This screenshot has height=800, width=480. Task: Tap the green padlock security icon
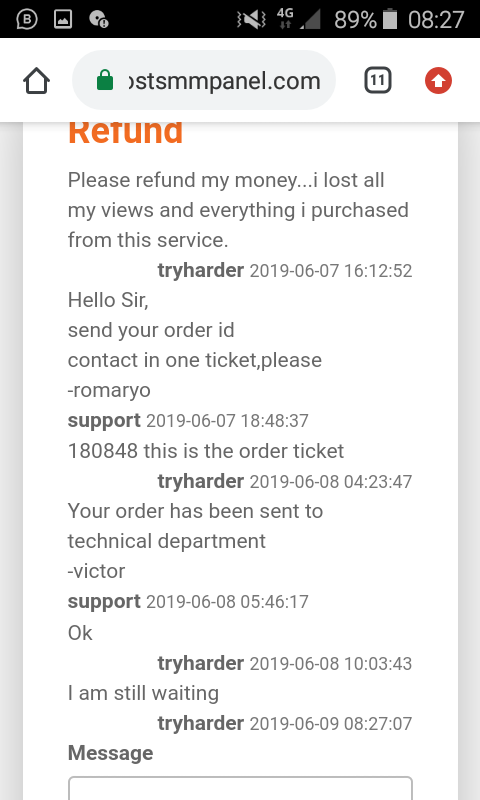click(105, 81)
